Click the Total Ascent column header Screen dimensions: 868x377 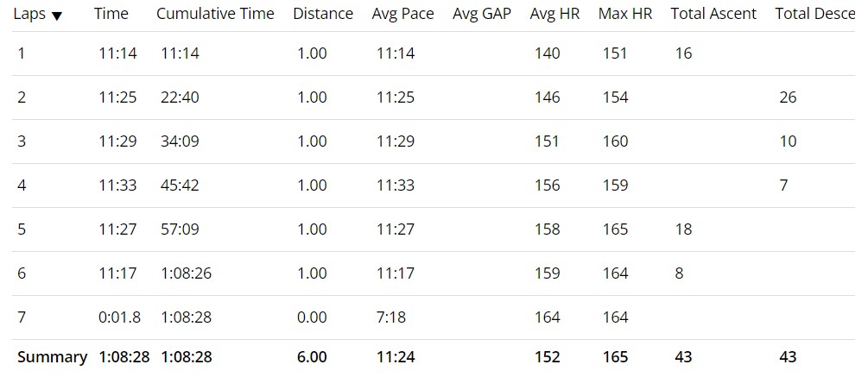tap(713, 14)
